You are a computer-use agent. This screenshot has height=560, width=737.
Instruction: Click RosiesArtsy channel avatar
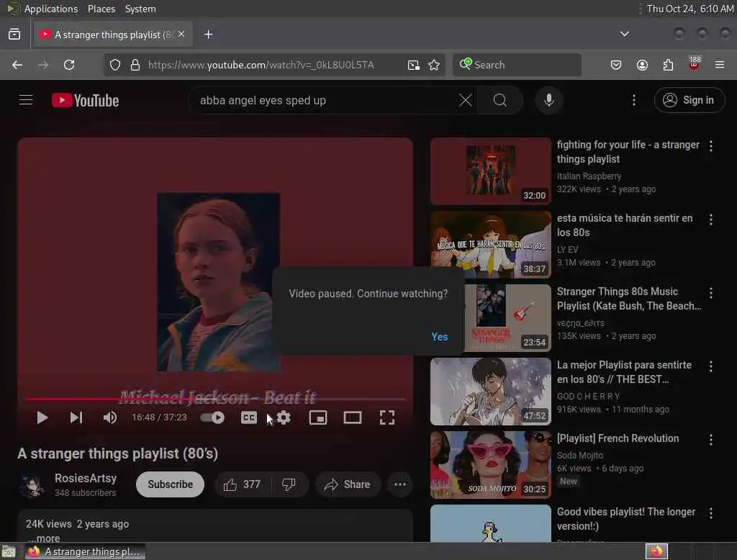coord(32,484)
